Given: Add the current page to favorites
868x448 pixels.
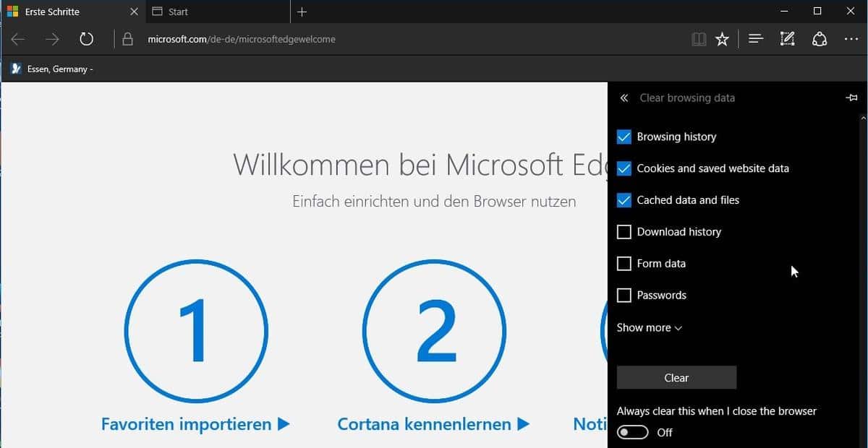Looking at the screenshot, I should point(722,39).
